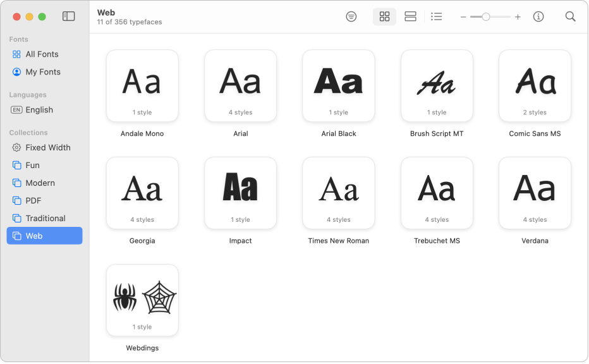Select the Web collection
This screenshot has height=364, width=589.
tap(44, 236)
